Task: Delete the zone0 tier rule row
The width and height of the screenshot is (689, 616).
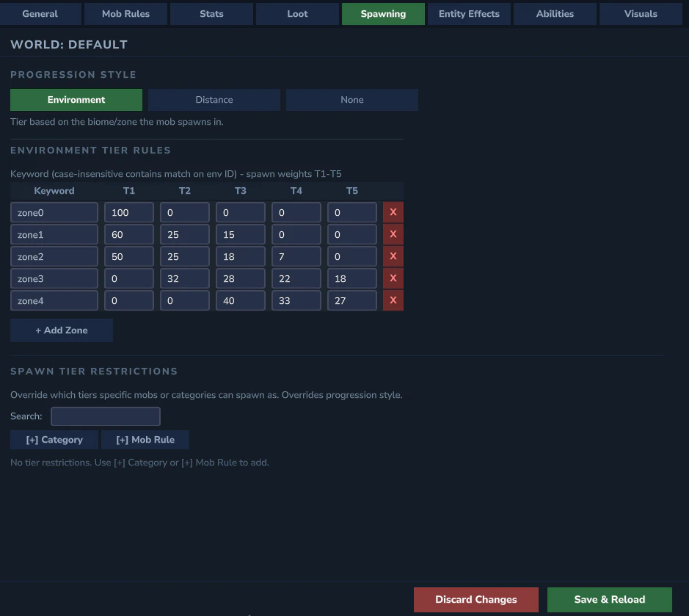Action: coord(393,211)
